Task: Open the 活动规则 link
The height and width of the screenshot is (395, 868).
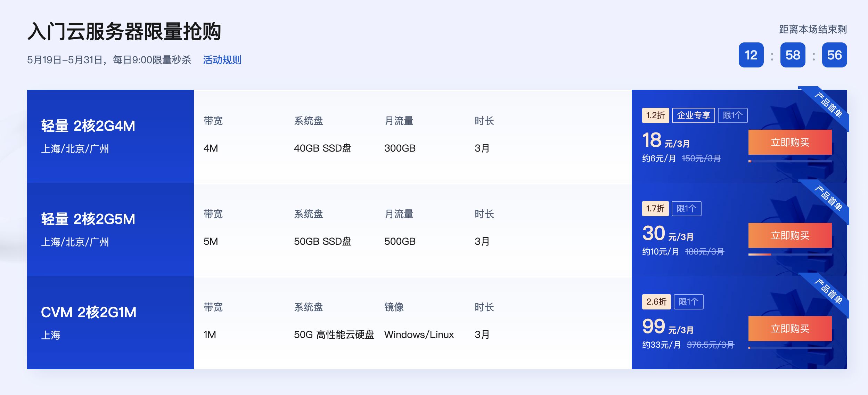Action: click(x=222, y=60)
